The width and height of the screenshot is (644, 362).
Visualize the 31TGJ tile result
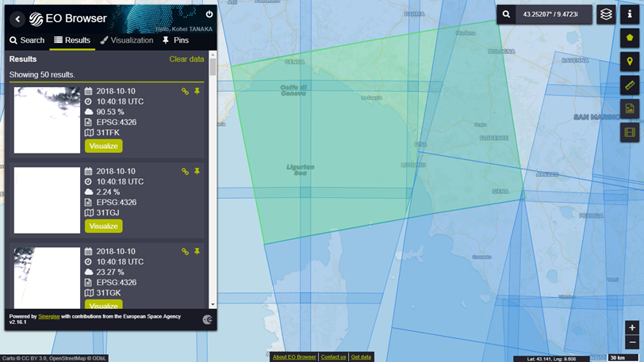click(103, 226)
